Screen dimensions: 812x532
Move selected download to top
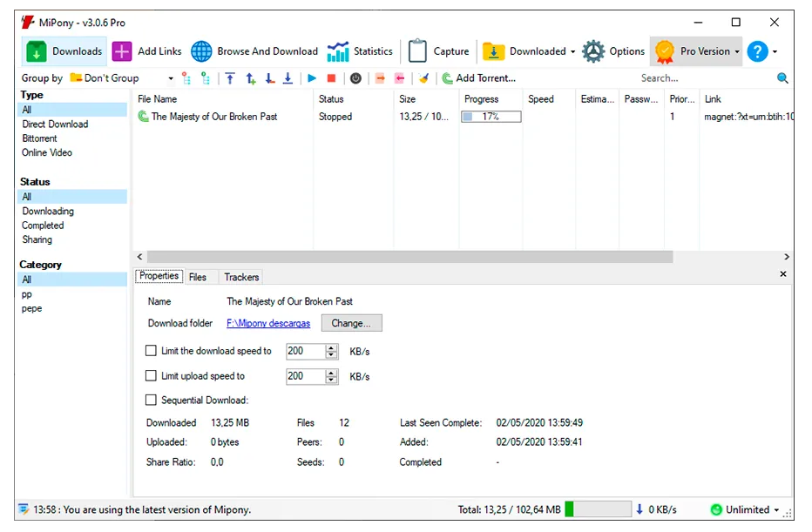231,78
